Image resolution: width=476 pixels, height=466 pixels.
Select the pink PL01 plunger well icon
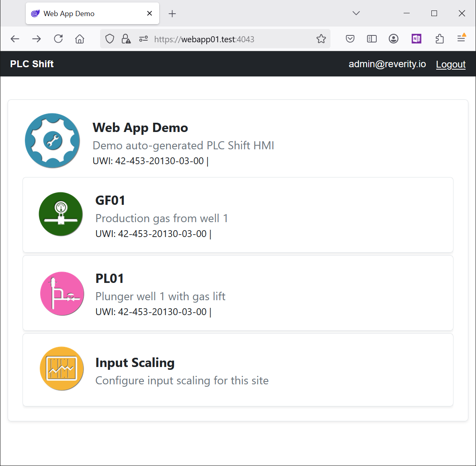click(62, 293)
